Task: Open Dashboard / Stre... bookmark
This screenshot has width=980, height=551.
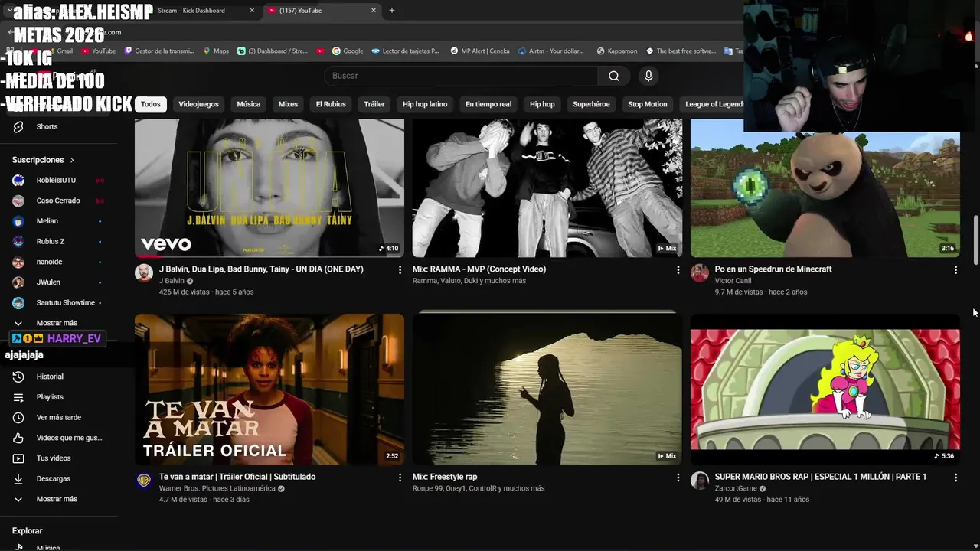Action: (273, 51)
